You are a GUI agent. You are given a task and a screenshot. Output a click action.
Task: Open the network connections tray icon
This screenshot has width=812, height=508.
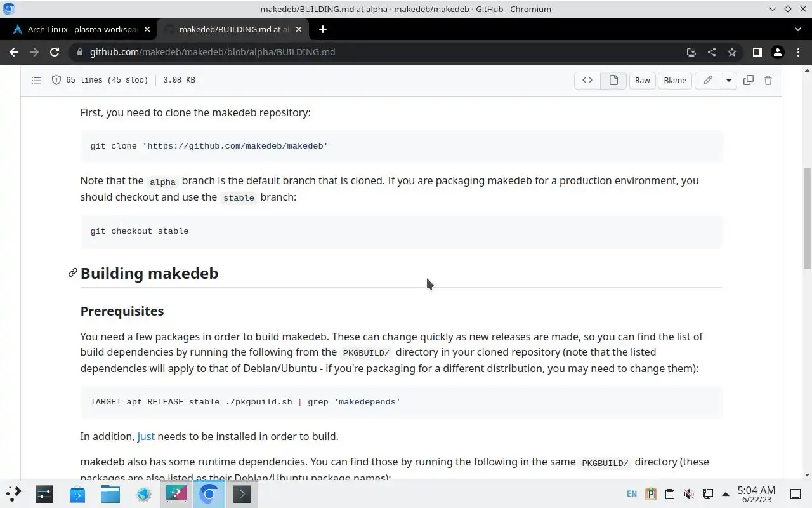tap(707, 493)
